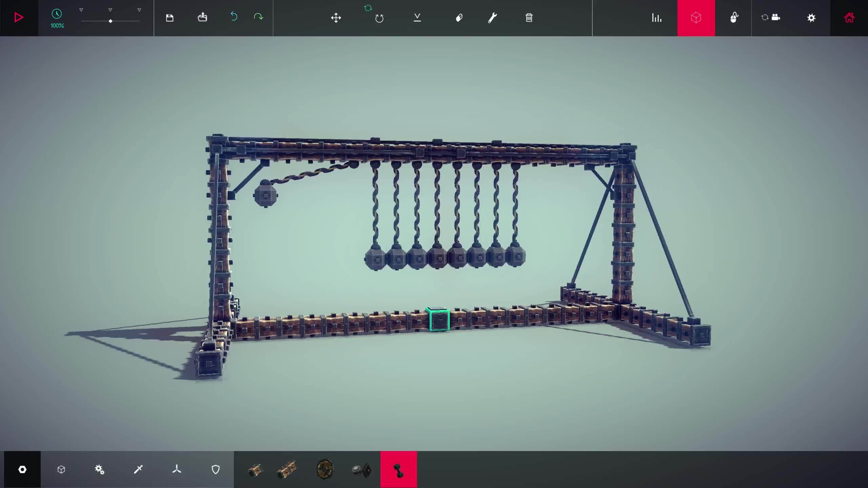Select the Eraser tool
This screenshot has height=488, width=868.
(x=459, y=18)
